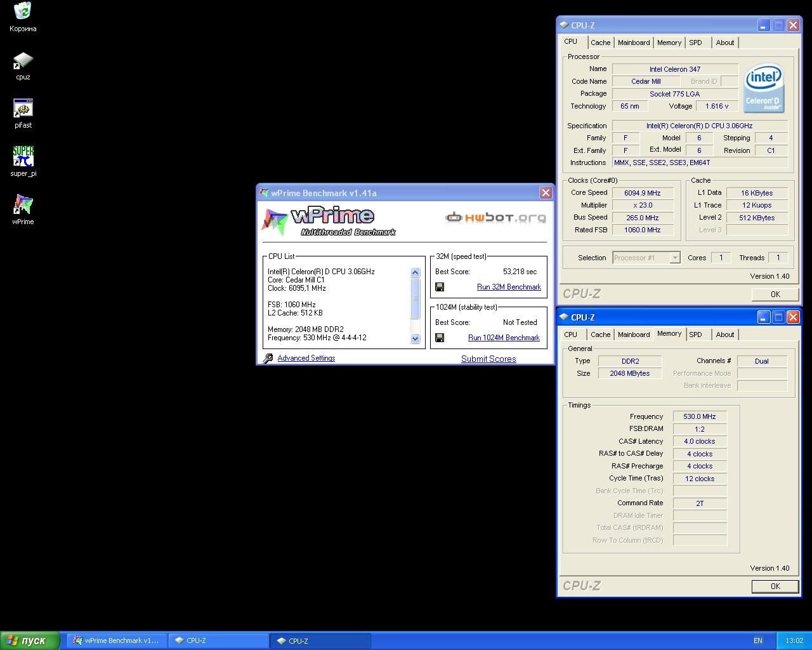812x650 pixels.
Task: Click the Package field Socket 775 LGA
Action: pyautogui.click(x=675, y=94)
